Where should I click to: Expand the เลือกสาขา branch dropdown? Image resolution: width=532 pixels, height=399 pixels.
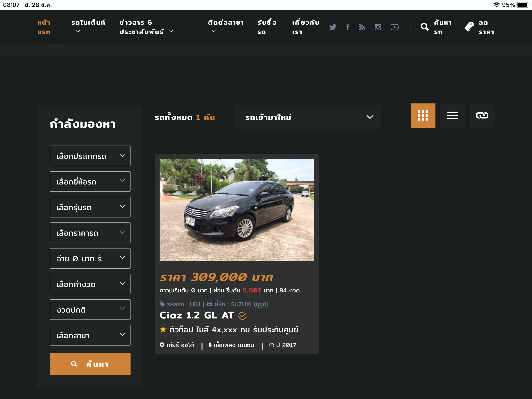pos(90,335)
